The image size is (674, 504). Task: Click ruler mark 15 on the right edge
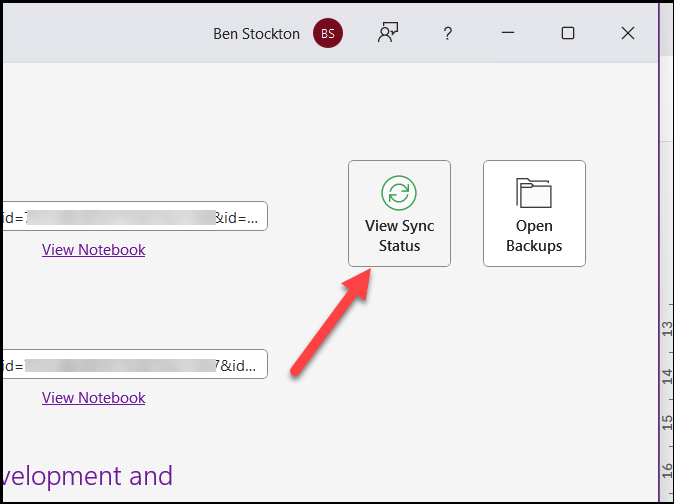(666, 422)
